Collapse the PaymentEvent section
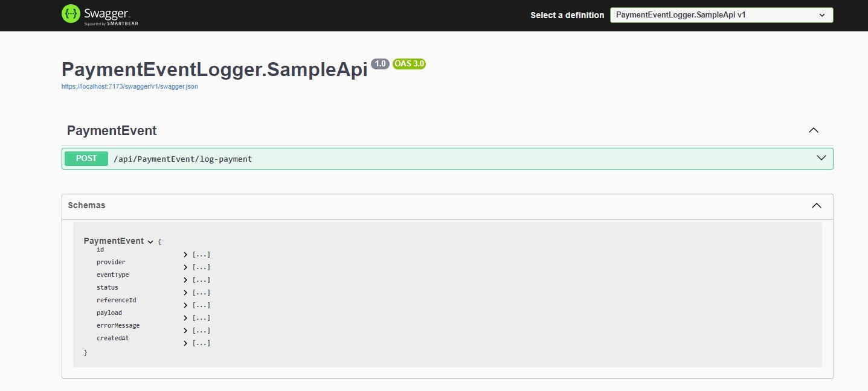868x391 pixels. coord(813,130)
